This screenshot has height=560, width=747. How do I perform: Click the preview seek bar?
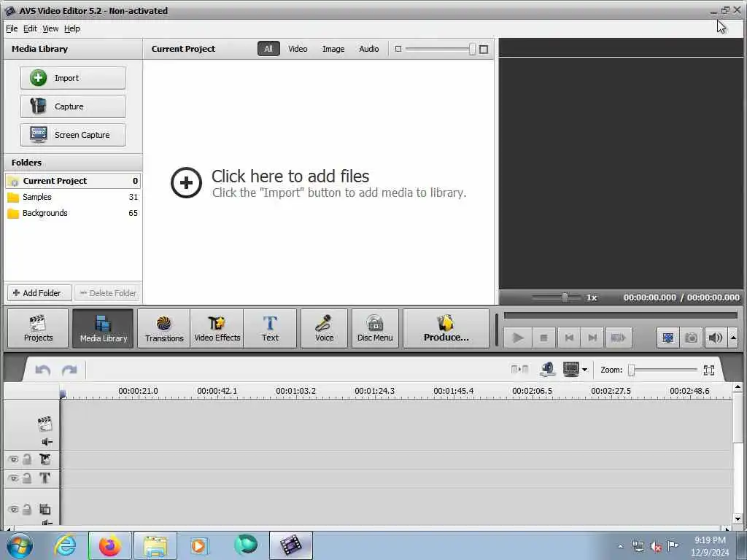point(620,315)
